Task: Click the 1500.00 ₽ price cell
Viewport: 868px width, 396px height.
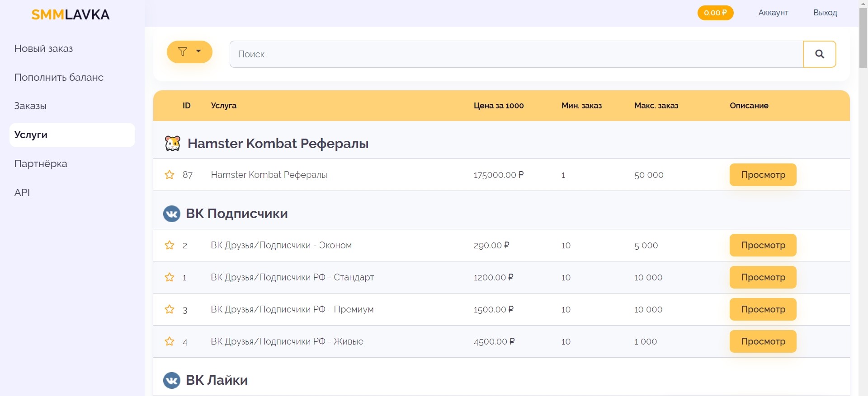Action: pyautogui.click(x=494, y=309)
